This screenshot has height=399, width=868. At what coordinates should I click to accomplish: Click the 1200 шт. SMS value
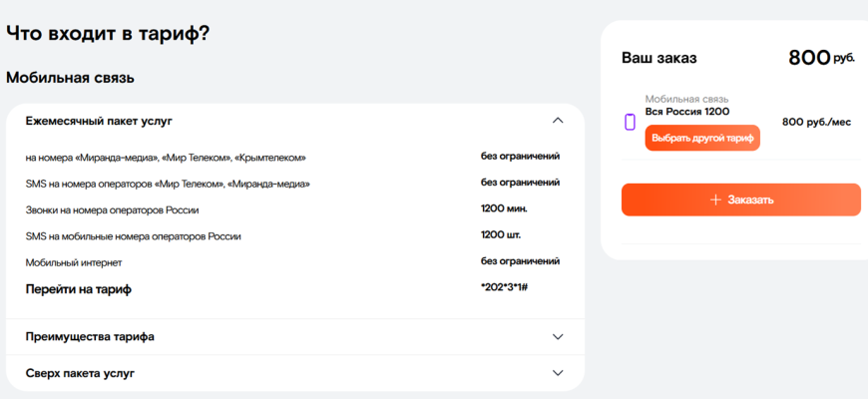(500, 235)
